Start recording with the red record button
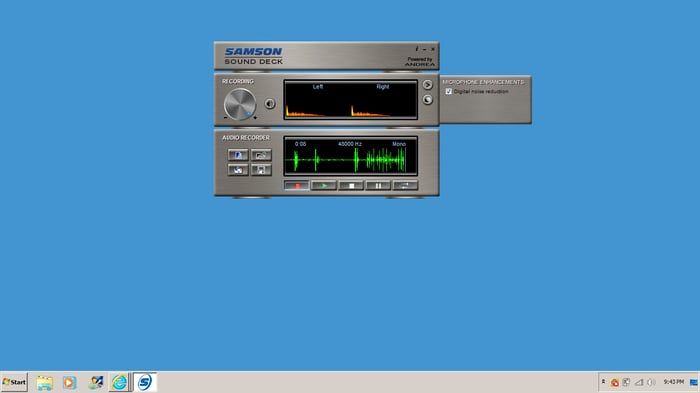 click(x=297, y=185)
